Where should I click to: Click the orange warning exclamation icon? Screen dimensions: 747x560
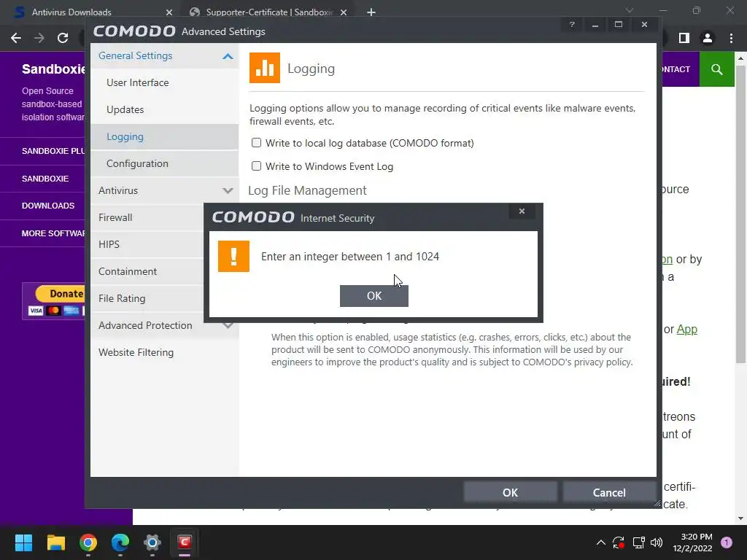coord(233,256)
